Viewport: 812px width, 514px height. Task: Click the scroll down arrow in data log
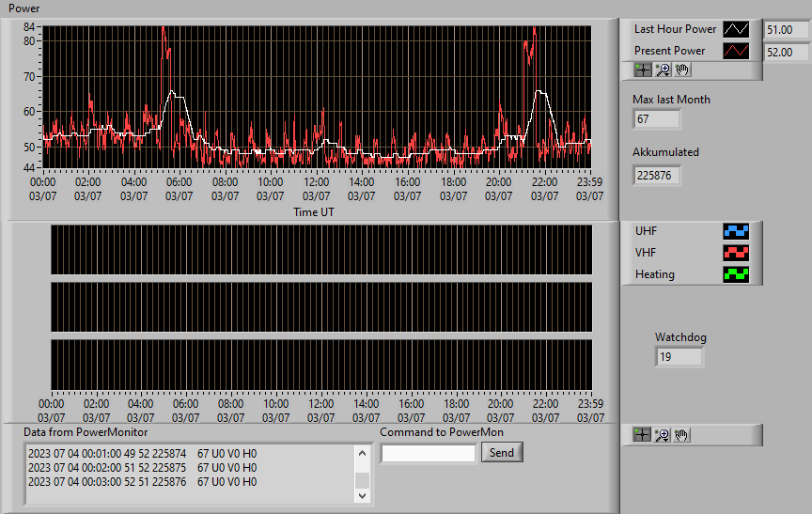pos(362,495)
